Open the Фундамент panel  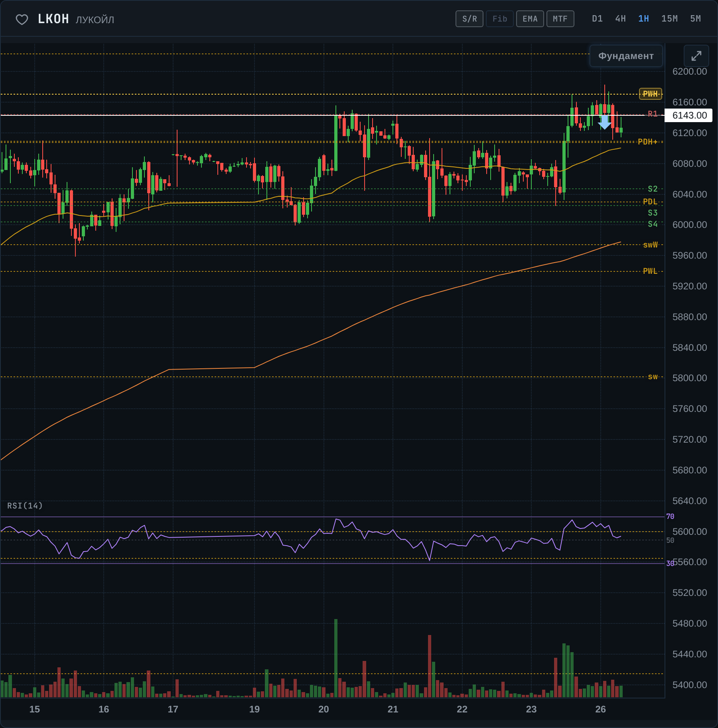tap(626, 56)
